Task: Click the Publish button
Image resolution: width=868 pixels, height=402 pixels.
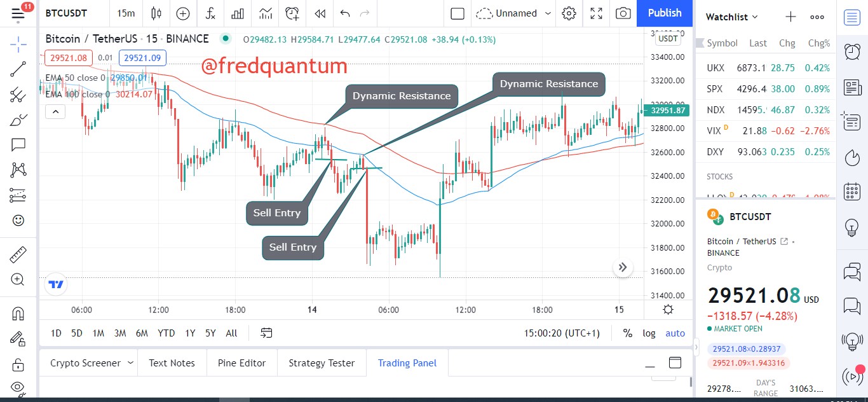Action: click(x=665, y=13)
